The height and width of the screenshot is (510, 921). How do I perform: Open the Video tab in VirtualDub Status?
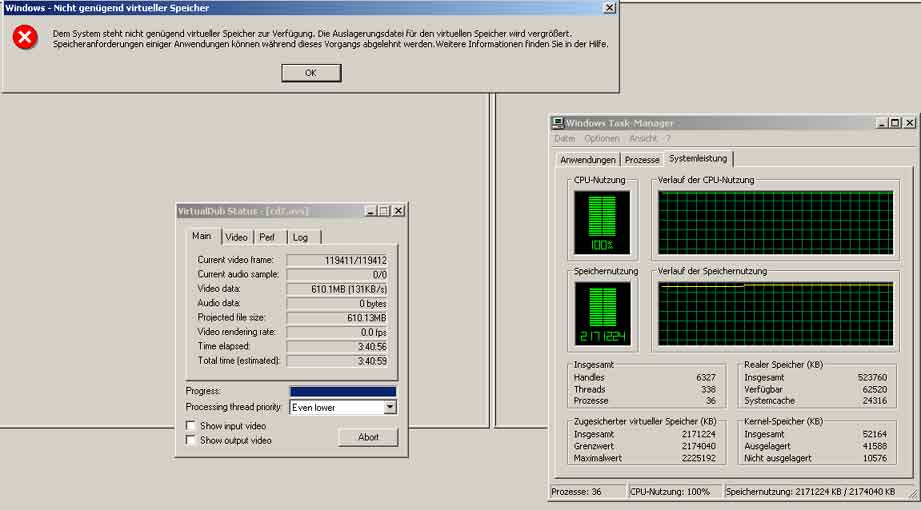(236, 237)
